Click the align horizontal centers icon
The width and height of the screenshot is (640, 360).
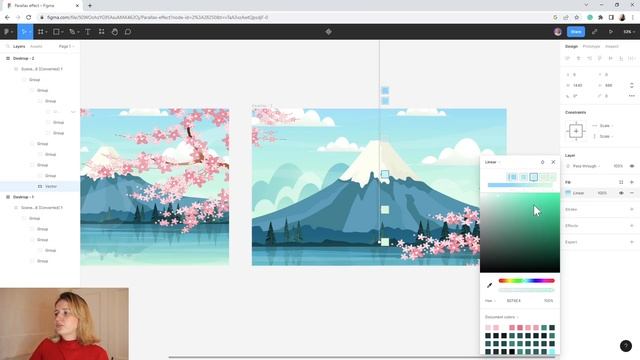[x=578, y=58]
